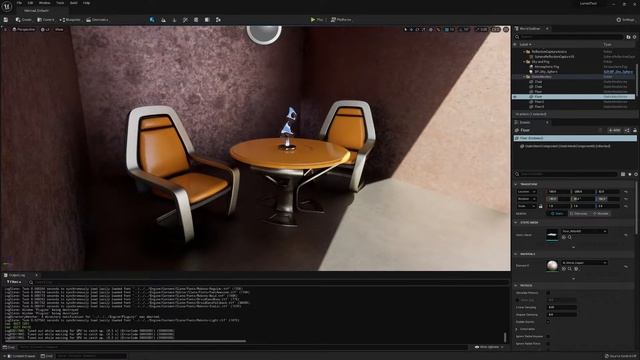Open the Static Mesh asset dropdown
640x360 pixels.
click(x=584, y=231)
